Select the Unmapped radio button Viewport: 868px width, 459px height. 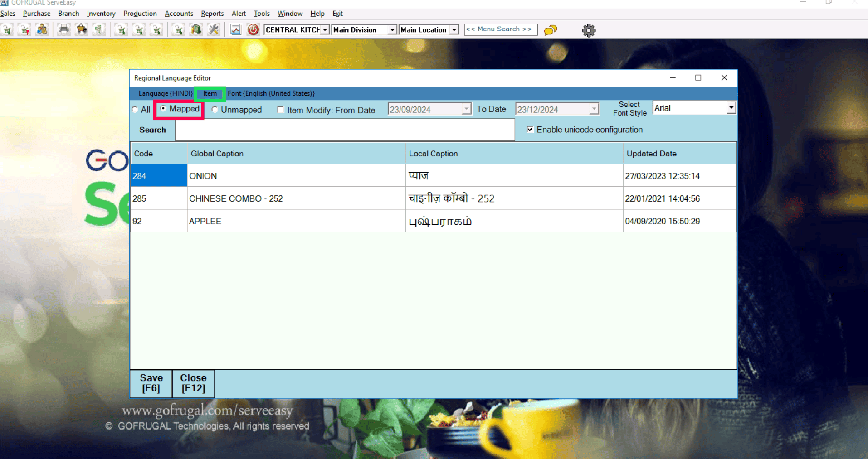click(215, 110)
